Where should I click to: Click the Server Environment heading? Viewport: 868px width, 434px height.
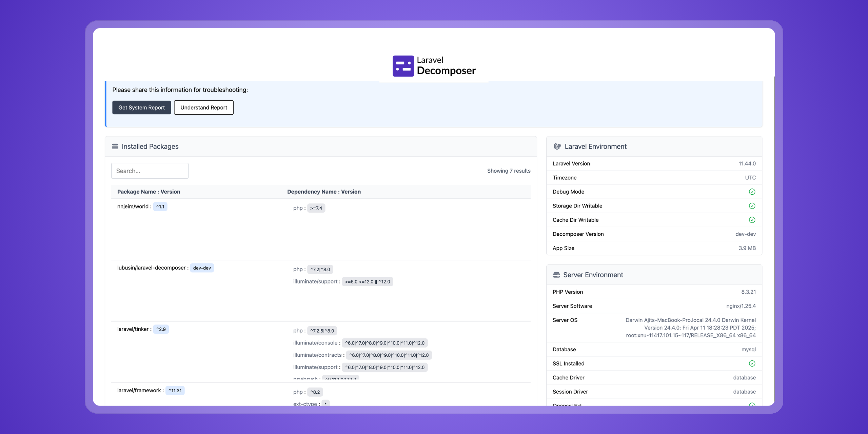pyautogui.click(x=593, y=275)
